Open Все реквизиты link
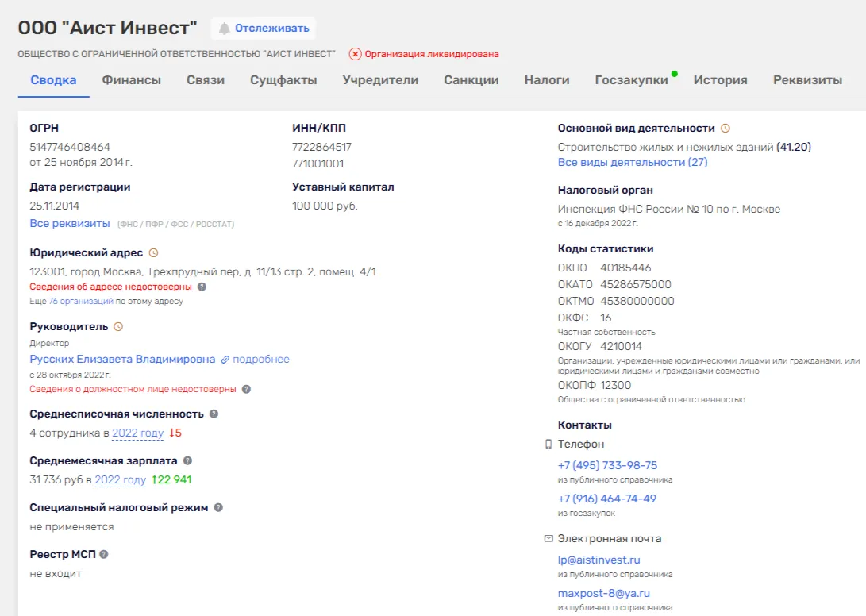Image resolution: width=866 pixels, height=616 pixels. (70, 224)
